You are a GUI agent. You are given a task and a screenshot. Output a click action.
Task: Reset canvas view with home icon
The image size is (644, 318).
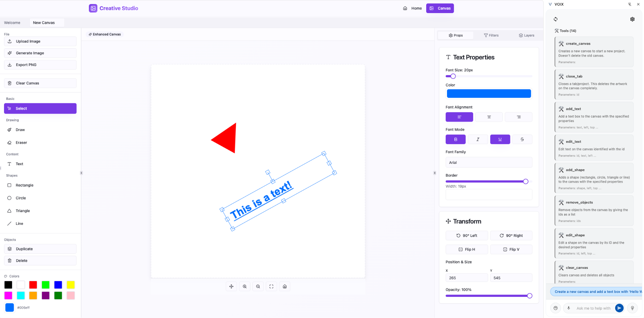(285, 287)
